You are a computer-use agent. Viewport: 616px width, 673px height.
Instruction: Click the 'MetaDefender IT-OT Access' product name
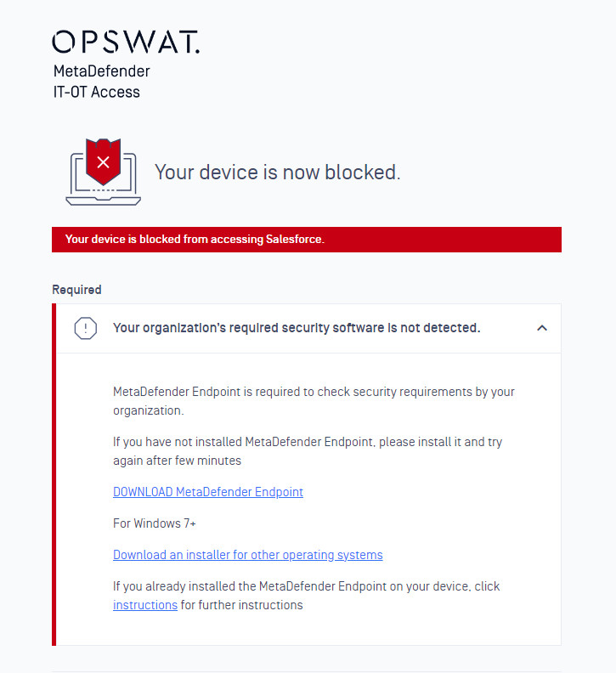pos(102,82)
